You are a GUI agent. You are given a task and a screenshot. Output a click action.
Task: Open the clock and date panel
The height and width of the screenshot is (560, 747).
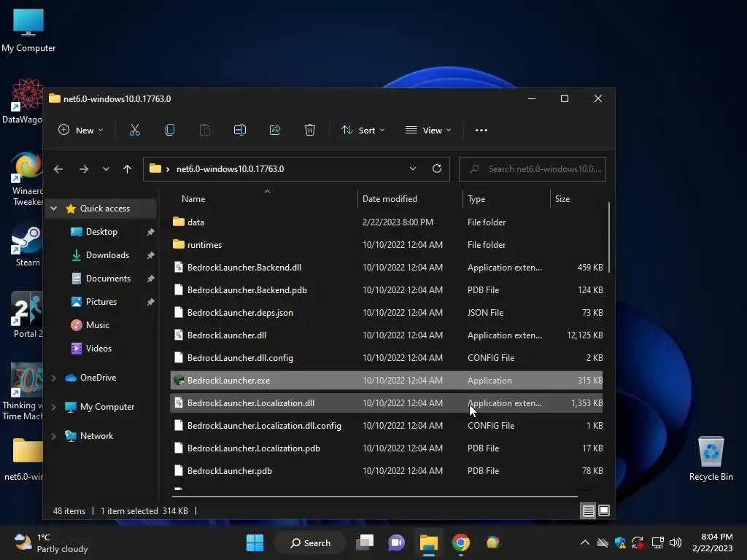pos(712,542)
